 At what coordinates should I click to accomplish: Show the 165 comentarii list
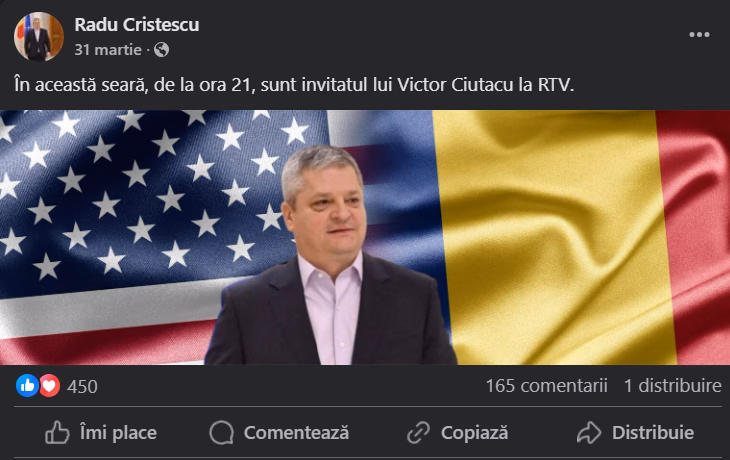point(547,386)
